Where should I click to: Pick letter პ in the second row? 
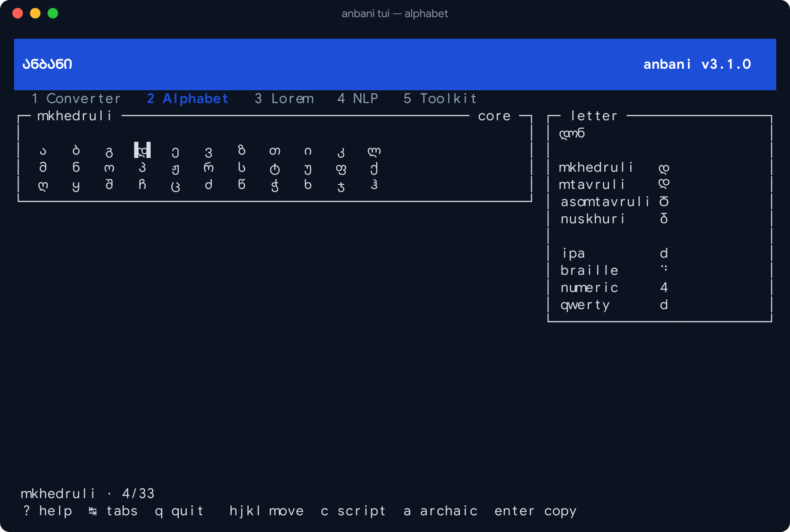coord(142,167)
